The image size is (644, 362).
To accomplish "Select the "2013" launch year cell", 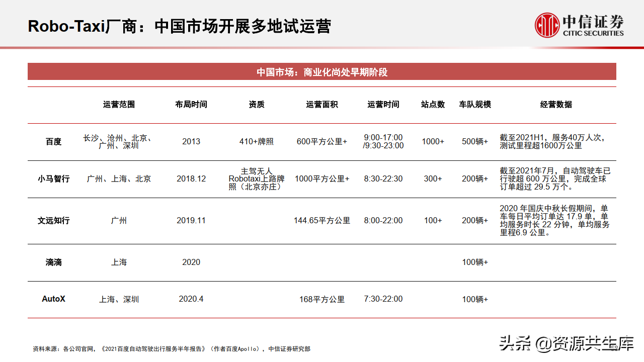I will (191, 142).
